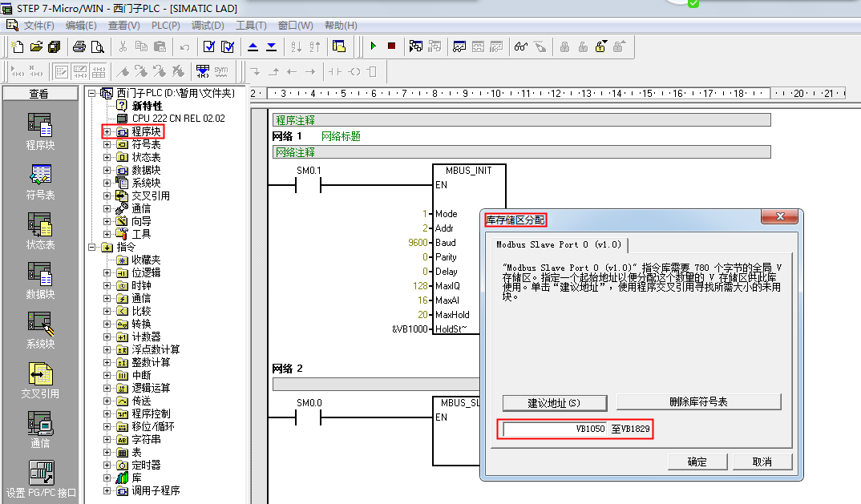Screen dimensions: 861x504
Task: Select the 通信 (Communication) sidebar icon
Action: point(40,425)
